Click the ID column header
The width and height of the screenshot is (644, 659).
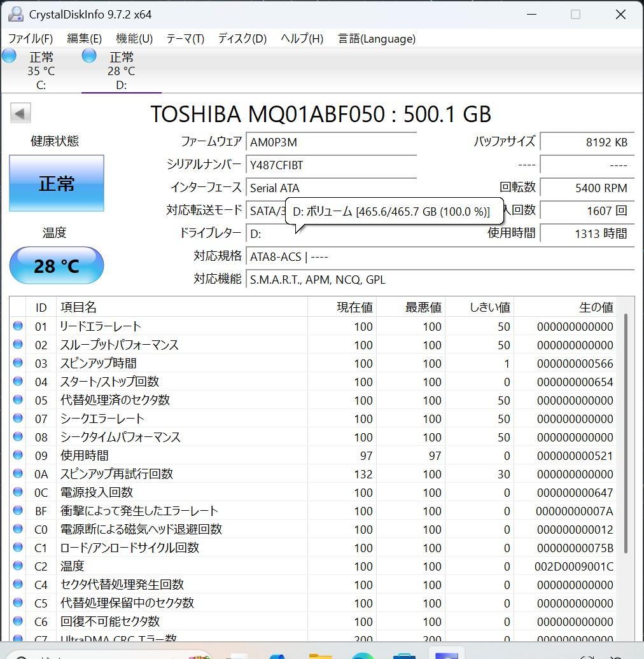(41, 307)
